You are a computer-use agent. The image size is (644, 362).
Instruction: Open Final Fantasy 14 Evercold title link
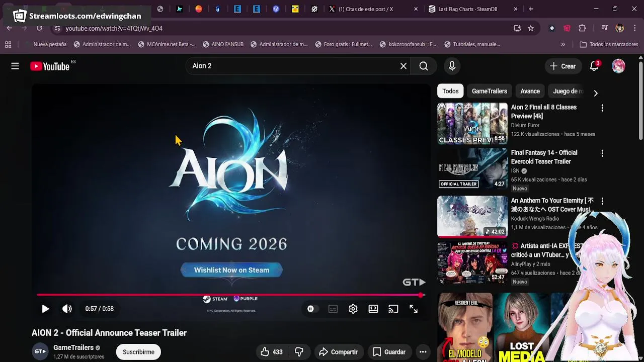[544, 157]
